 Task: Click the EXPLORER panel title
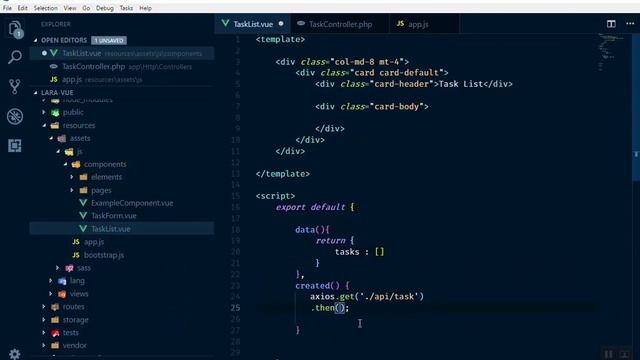[x=56, y=24]
